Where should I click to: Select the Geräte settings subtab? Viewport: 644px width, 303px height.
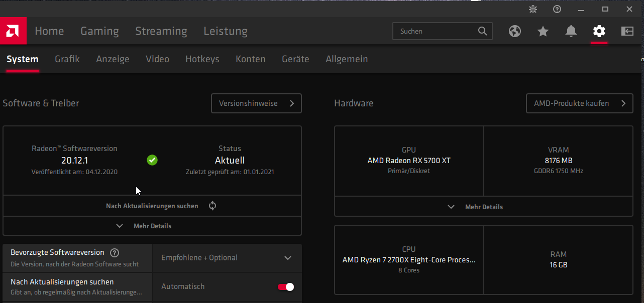[x=295, y=59]
